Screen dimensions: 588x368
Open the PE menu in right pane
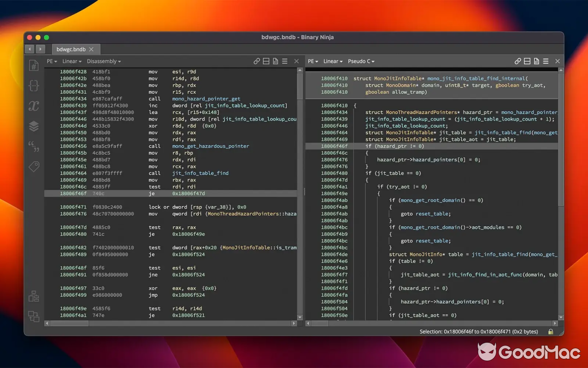313,61
